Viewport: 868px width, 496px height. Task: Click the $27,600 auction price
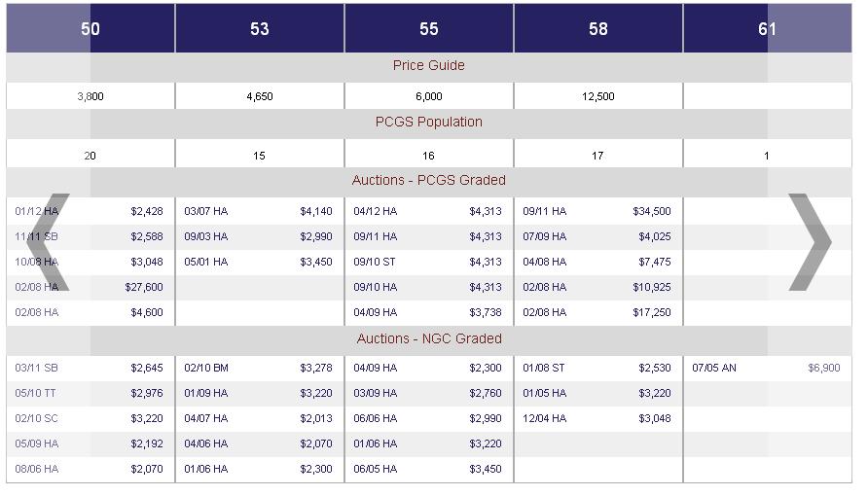click(144, 287)
